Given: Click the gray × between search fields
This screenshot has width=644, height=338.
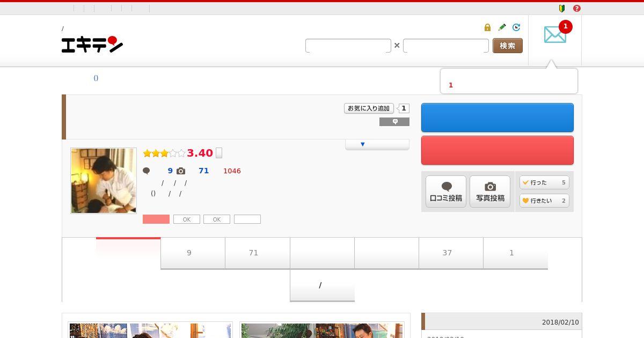Looking at the screenshot, I should (x=397, y=46).
